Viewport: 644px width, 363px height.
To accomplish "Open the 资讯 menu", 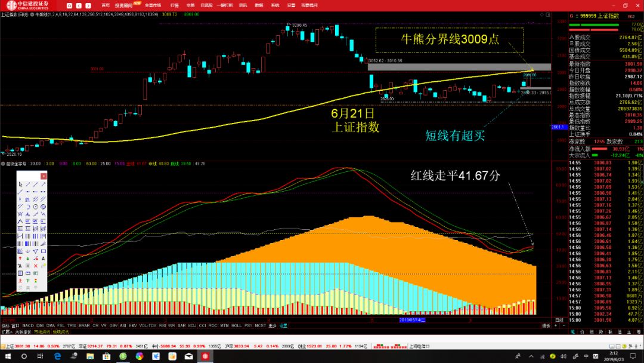I will [x=243, y=5].
